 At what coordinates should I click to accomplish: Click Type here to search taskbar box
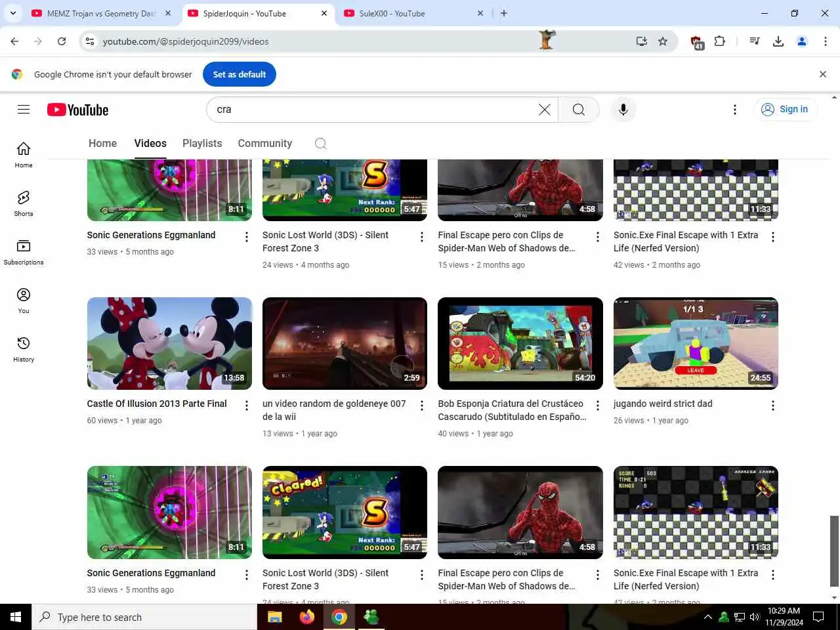coord(144,617)
